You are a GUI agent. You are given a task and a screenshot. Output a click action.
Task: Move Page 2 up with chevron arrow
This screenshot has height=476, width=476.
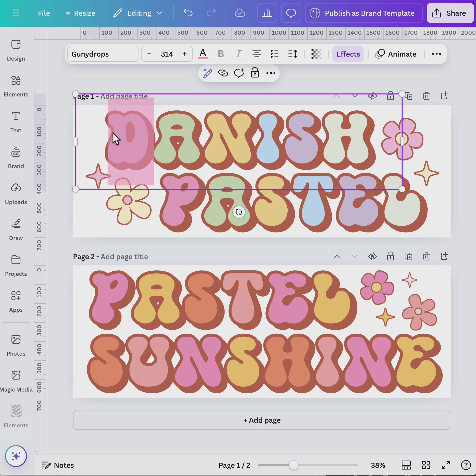[x=336, y=256]
